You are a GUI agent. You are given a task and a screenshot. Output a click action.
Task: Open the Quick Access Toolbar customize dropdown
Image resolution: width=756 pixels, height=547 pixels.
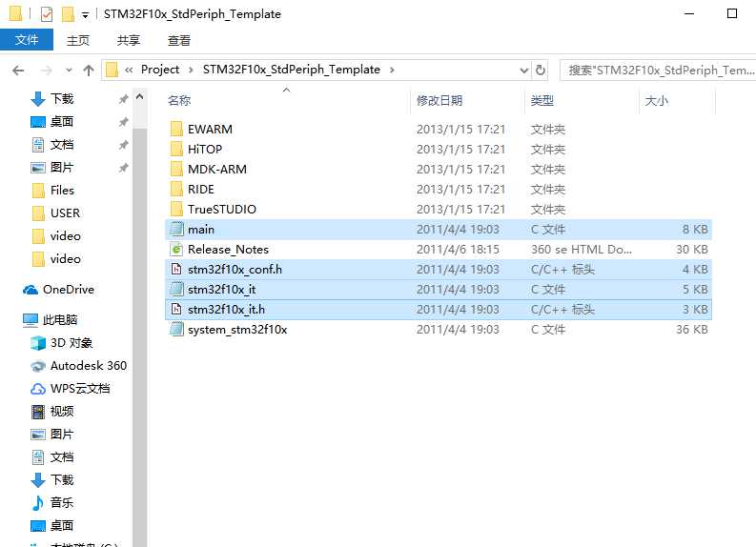(85, 15)
